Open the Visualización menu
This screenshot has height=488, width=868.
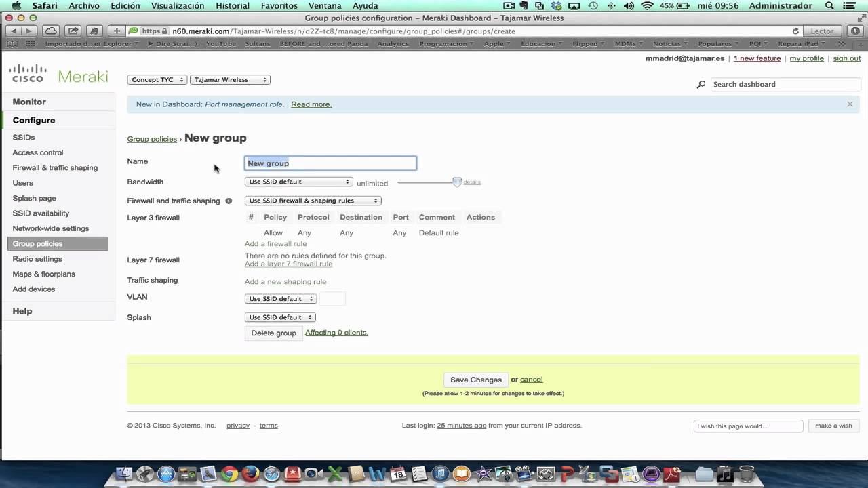point(178,5)
